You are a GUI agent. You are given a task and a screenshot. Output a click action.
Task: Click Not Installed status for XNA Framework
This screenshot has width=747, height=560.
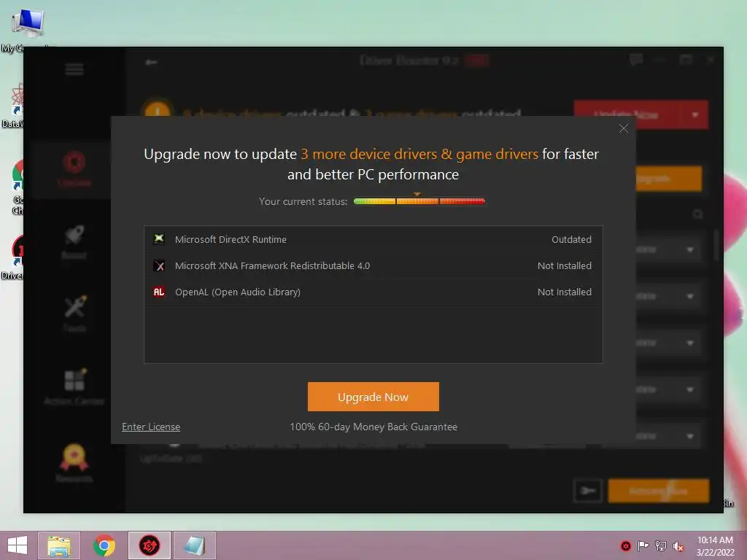pyautogui.click(x=565, y=265)
